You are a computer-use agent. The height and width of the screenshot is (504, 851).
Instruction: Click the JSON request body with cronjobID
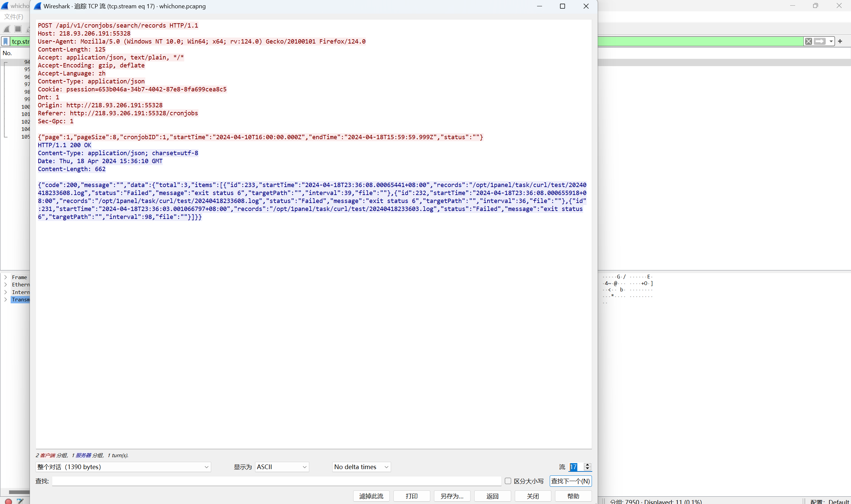(260, 137)
